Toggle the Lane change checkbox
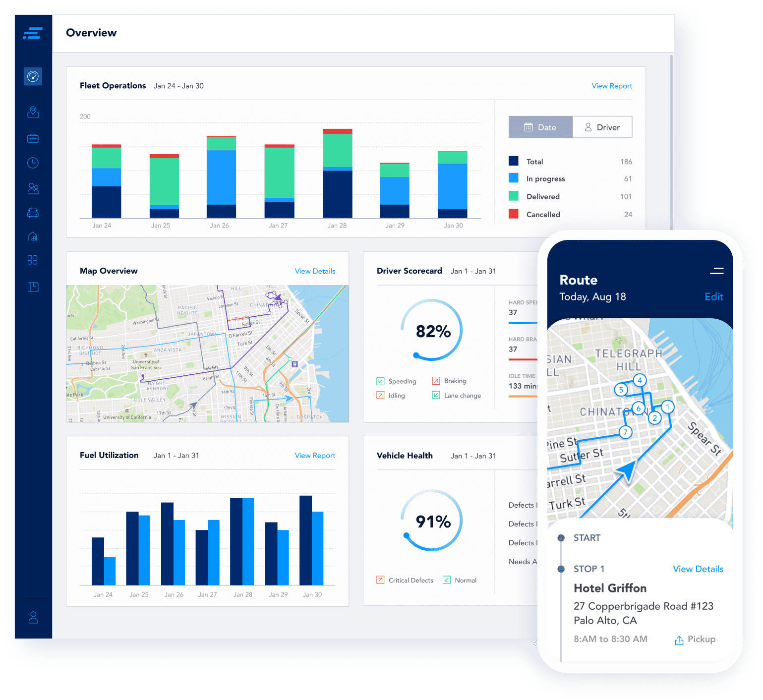The image size is (763, 700). point(436,395)
